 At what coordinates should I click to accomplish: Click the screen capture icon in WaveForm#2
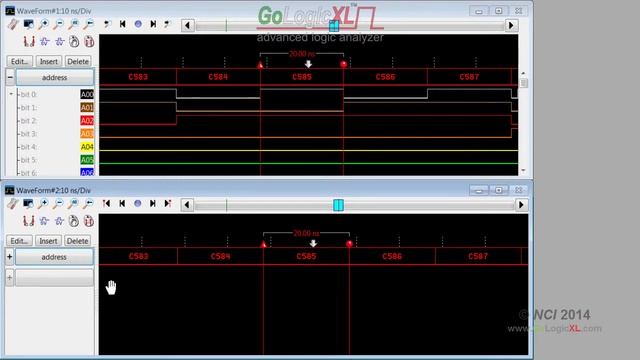pos(28,203)
